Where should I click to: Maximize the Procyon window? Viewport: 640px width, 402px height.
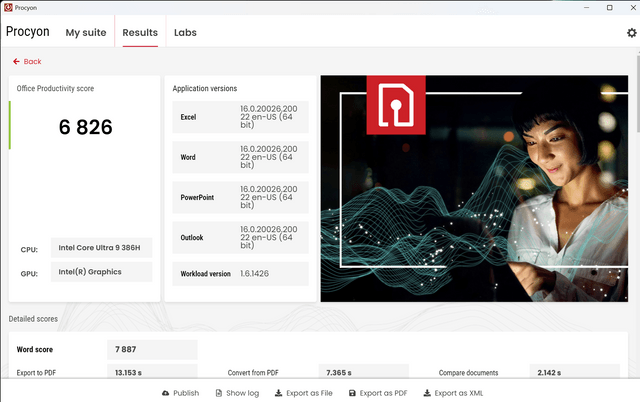coord(609,7)
